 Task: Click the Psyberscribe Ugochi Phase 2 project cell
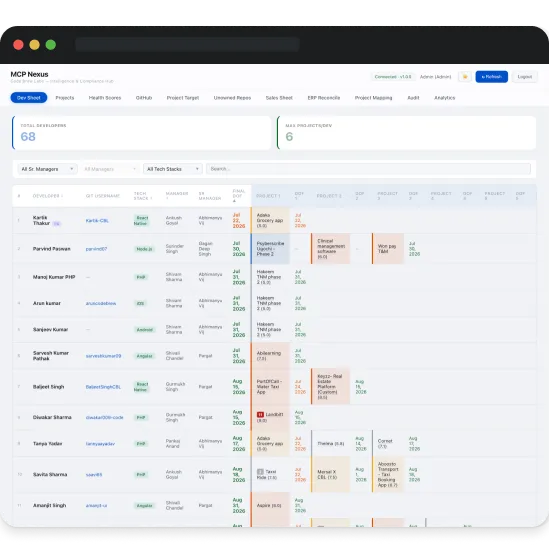pos(270,249)
